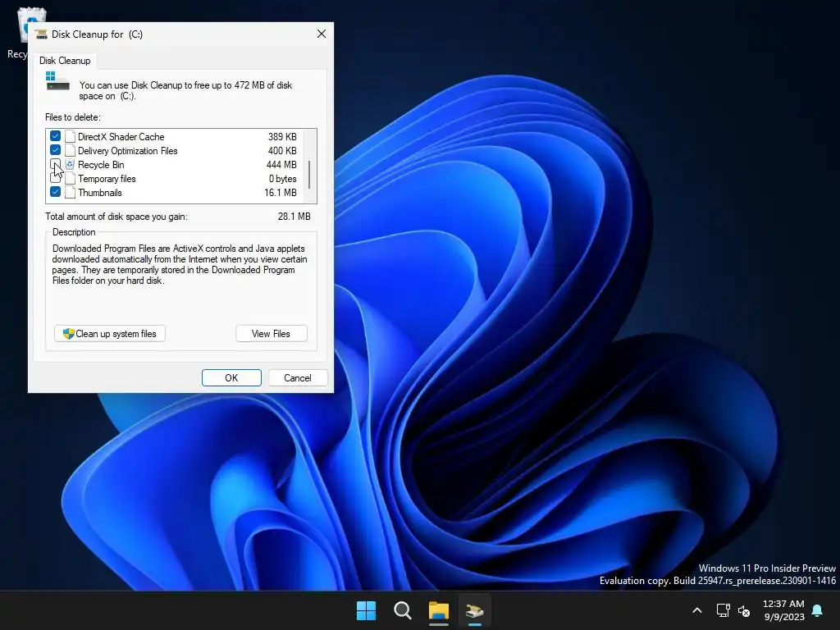Image resolution: width=840 pixels, height=630 pixels.
Task: Cancel the Disk Cleanup dialog
Action: (x=297, y=377)
